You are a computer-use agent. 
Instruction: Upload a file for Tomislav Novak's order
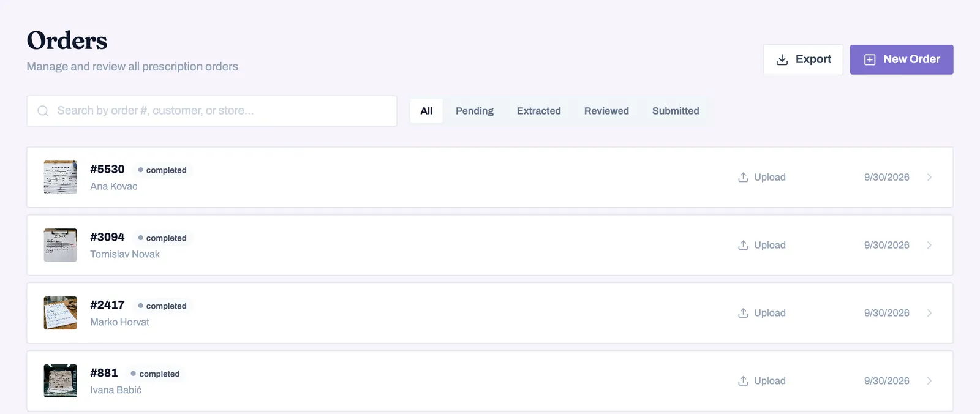coord(762,245)
